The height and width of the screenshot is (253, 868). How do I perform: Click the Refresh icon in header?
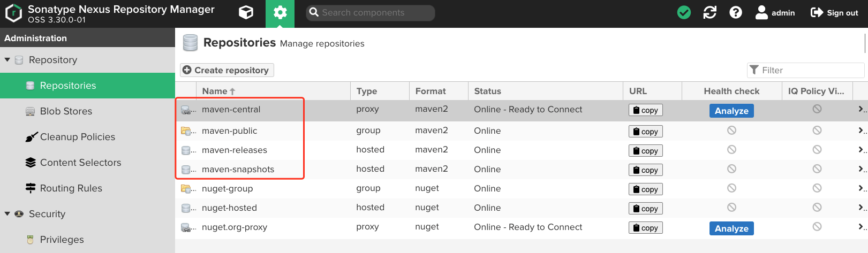tap(710, 12)
